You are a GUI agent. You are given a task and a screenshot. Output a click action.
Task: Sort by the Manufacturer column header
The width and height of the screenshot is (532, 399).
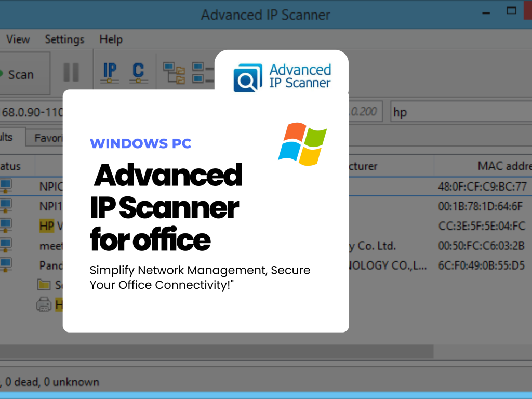(x=362, y=166)
